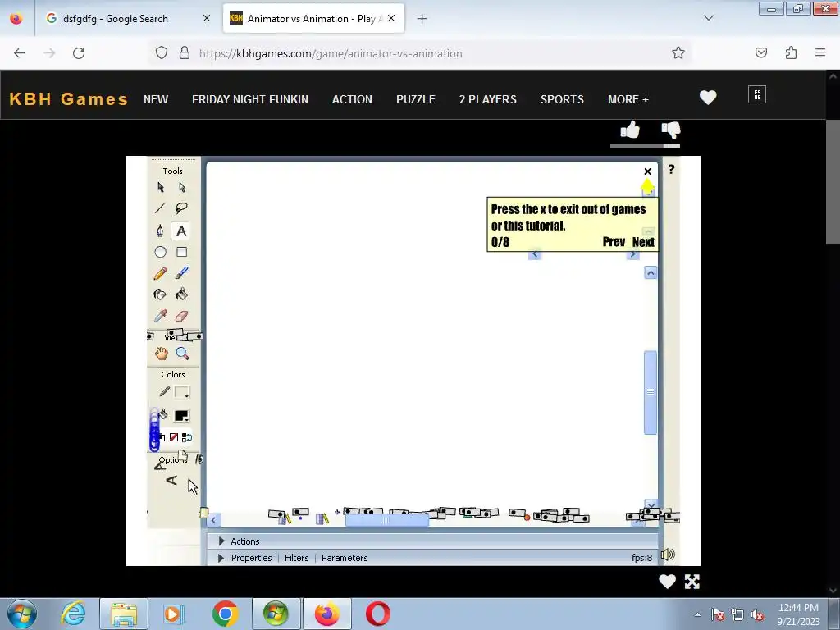Open the ACTION games category
Screen dimensions: 840x630
click(352, 99)
